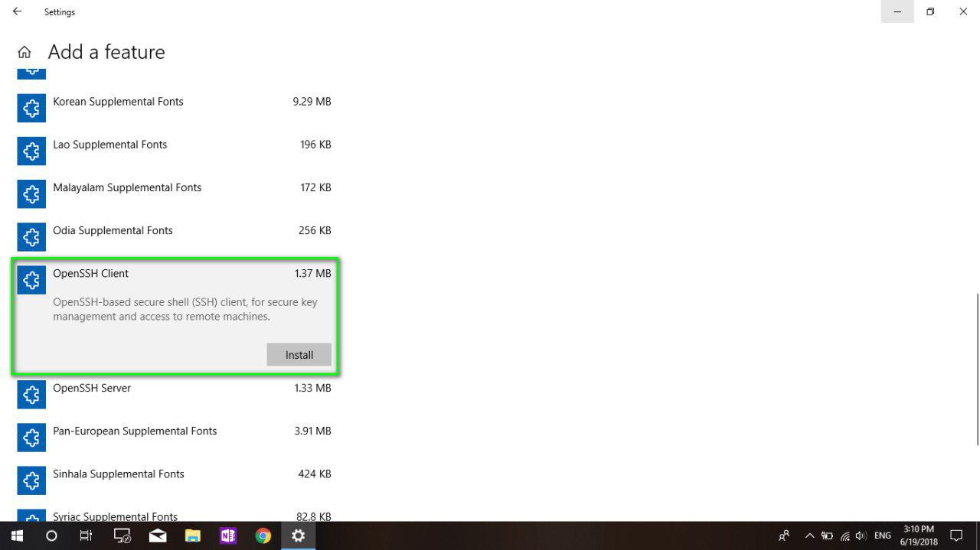Open Google Chrome from the taskbar
Screen dimensions: 980x550
[263, 535]
